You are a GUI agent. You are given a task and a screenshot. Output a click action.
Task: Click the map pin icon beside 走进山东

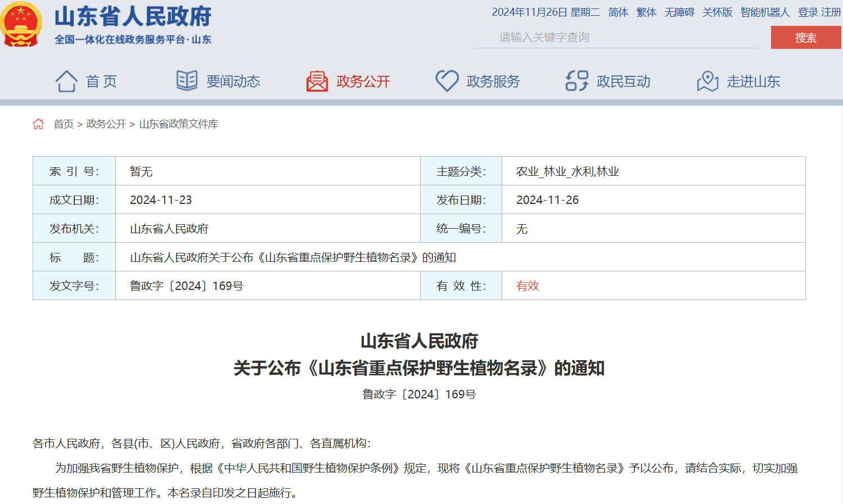point(707,81)
